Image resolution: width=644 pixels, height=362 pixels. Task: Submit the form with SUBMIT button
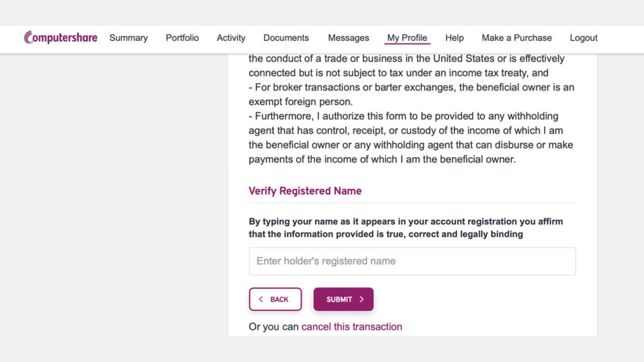[343, 299]
